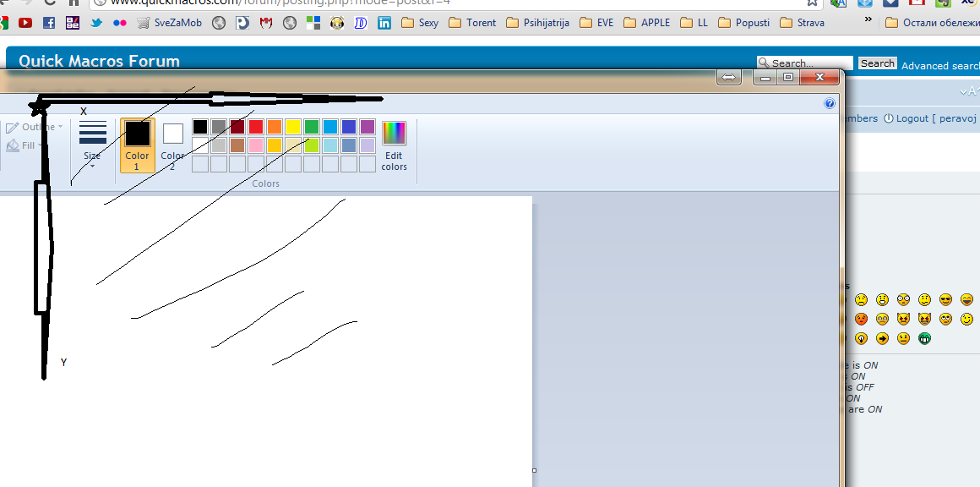Click the Logout link

click(912, 118)
